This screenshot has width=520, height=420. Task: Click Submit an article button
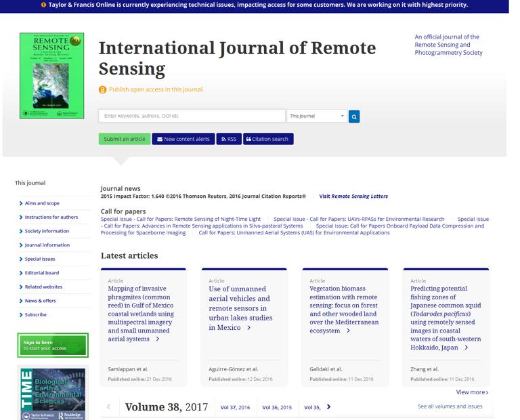coord(125,139)
